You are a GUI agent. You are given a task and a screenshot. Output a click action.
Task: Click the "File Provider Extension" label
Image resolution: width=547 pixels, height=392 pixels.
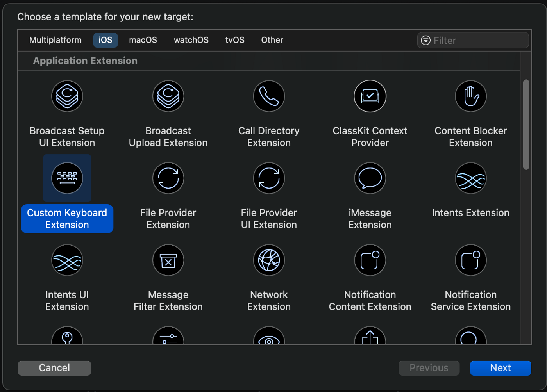[x=168, y=219]
